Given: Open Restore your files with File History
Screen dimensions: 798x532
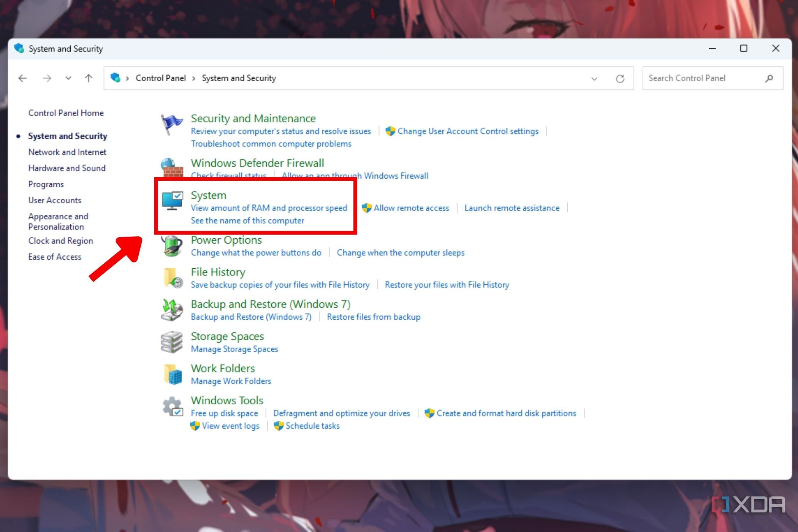Looking at the screenshot, I should (447, 285).
